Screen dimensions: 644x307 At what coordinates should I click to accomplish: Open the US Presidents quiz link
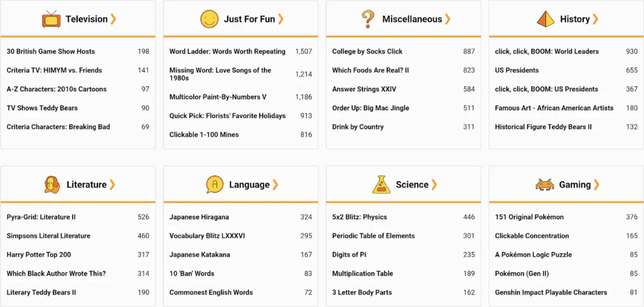(516, 70)
